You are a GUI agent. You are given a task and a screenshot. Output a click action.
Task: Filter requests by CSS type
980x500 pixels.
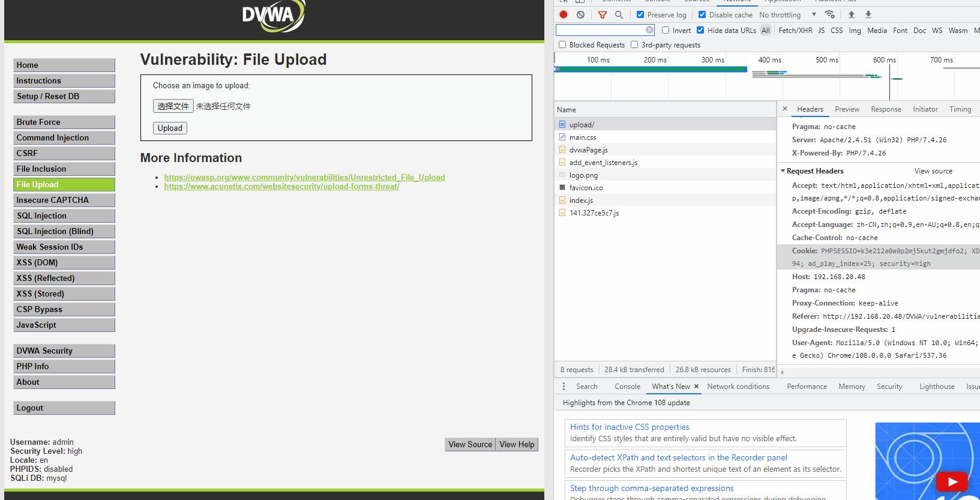click(837, 31)
